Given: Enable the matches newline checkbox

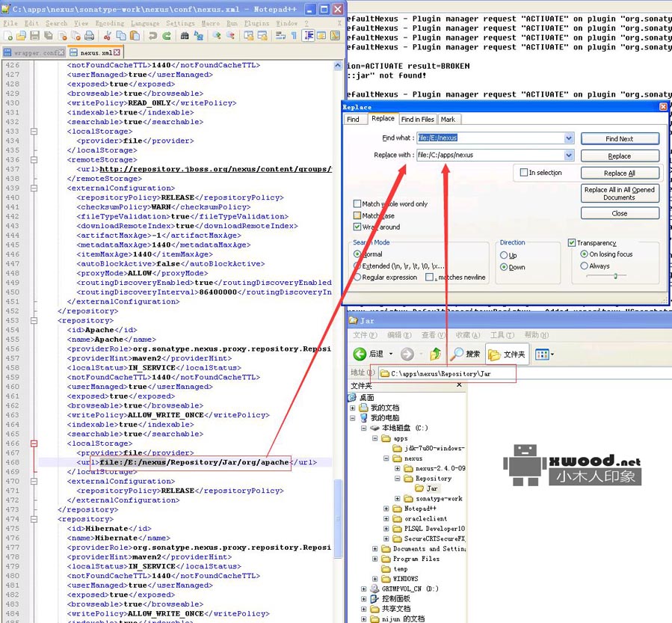Looking at the screenshot, I should [x=429, y=277].
